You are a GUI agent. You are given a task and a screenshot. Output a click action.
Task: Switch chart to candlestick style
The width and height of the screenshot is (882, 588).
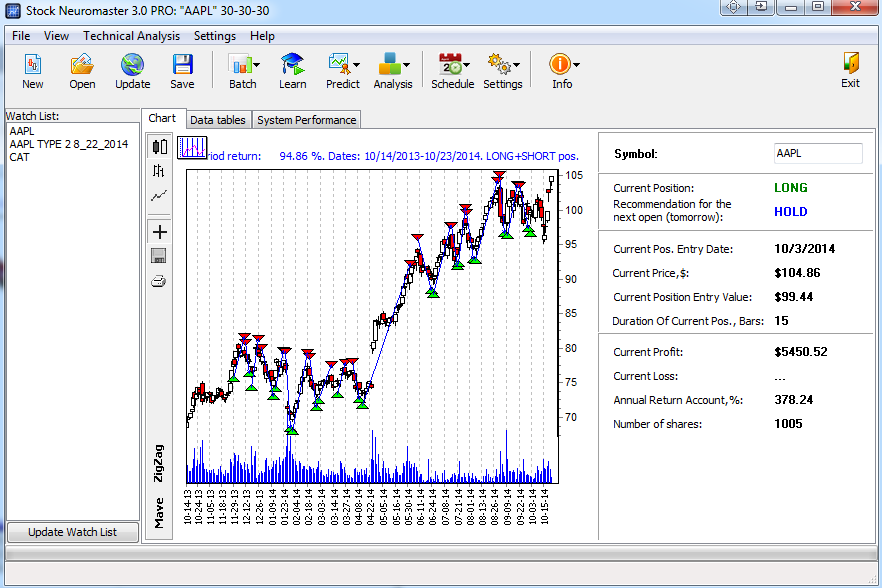[160, 147]
